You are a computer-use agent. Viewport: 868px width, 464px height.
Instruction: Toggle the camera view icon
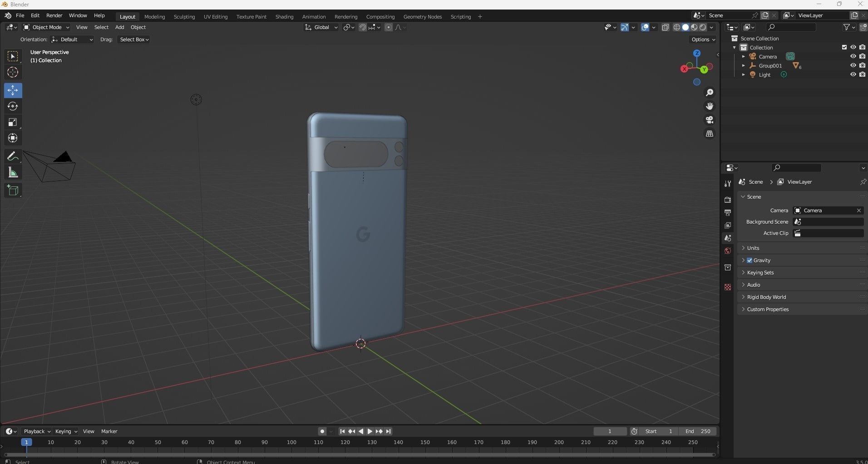(x=710, y=120)
